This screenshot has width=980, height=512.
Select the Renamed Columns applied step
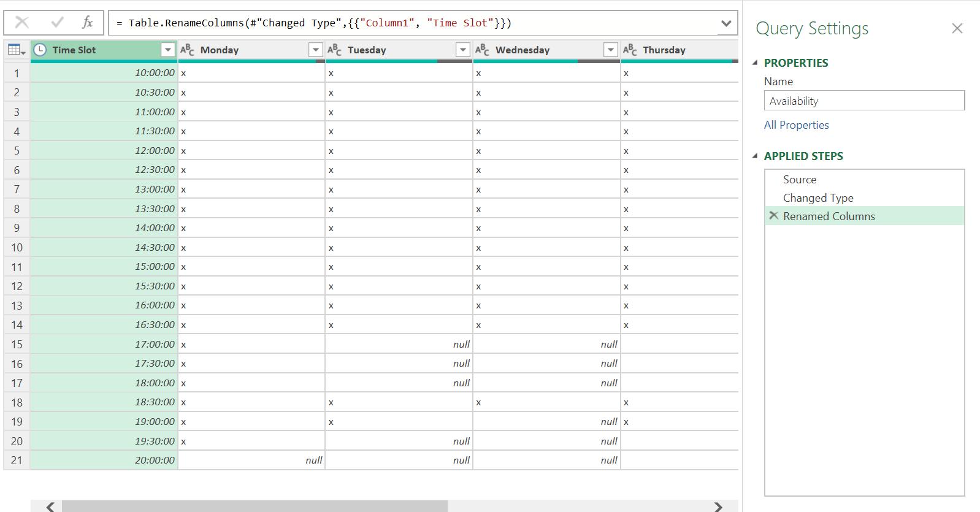tap(864, 216)
